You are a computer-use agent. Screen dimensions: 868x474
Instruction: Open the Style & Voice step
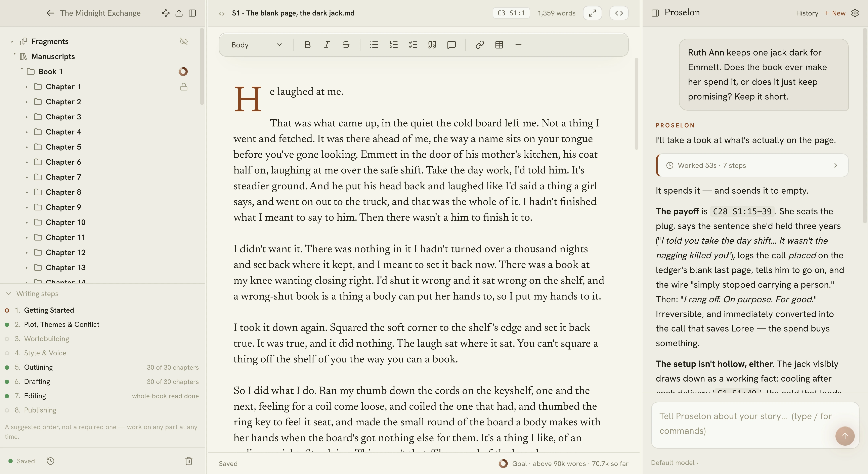(x=45, y=353)
